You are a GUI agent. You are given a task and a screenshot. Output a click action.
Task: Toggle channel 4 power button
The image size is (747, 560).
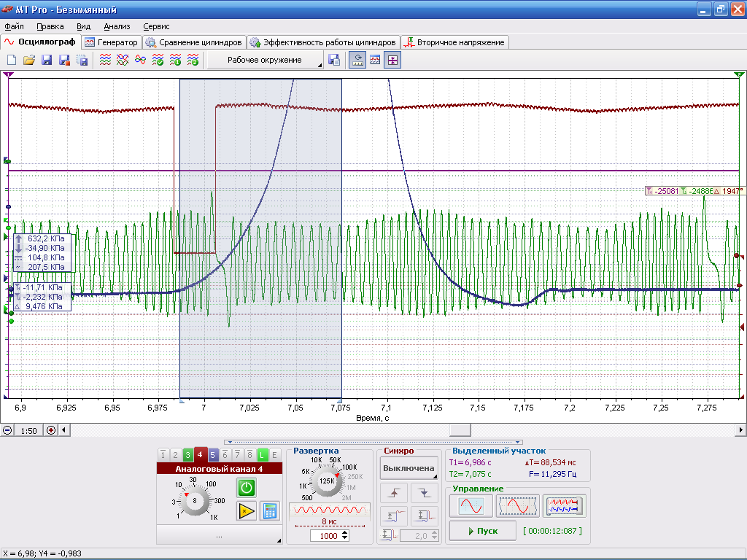[247, 488]
